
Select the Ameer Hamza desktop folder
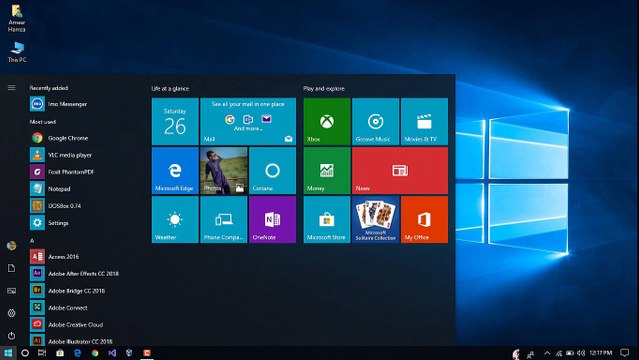coord(17,18)
